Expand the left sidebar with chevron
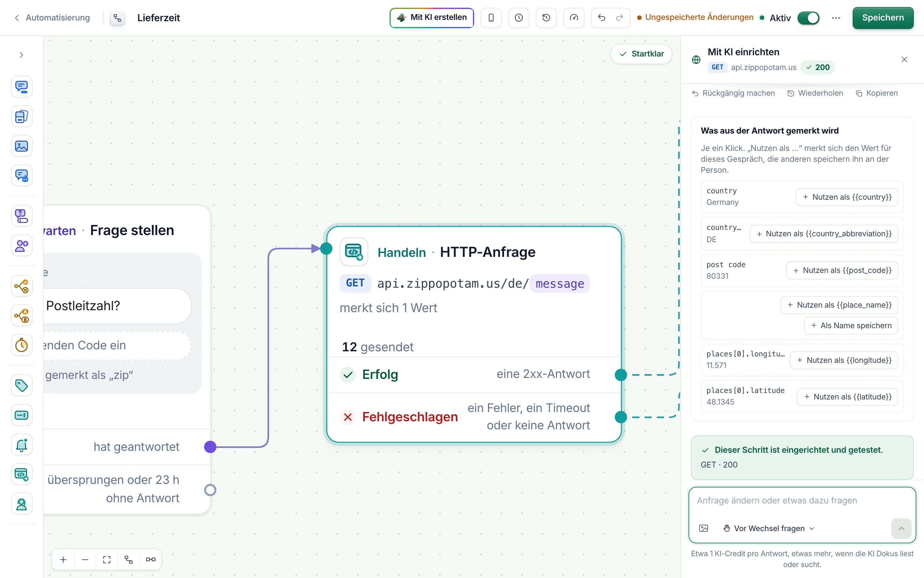The image size is (924, 578). [x=21, y=55]
